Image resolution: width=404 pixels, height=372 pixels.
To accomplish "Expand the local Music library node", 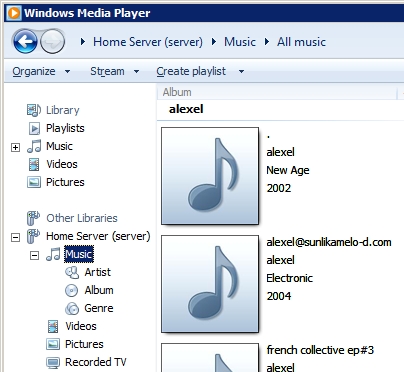I will [15, 147].
